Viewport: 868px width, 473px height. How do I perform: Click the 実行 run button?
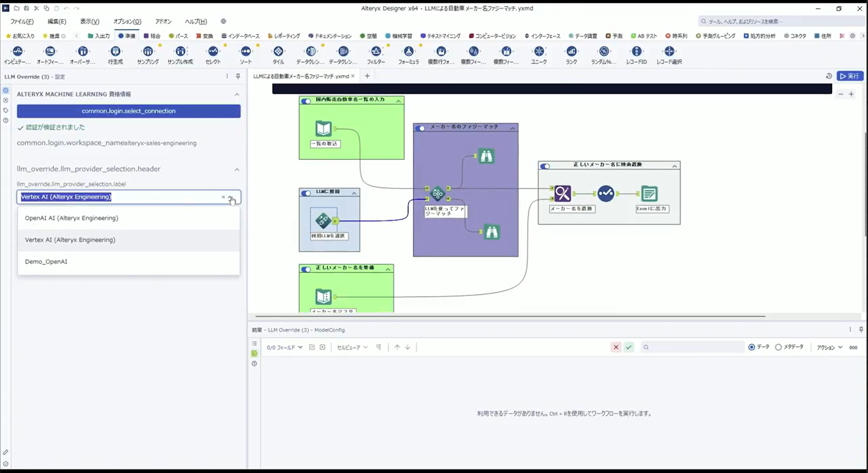tap(850, 76)
